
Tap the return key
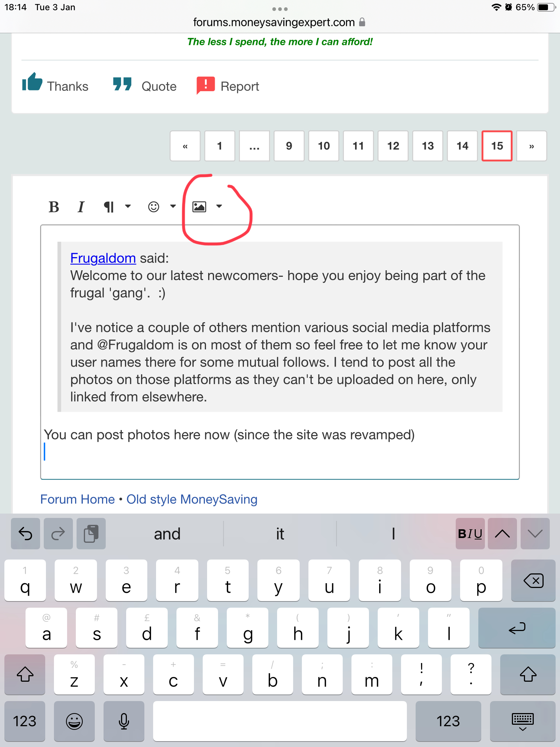tap(517, 628)
